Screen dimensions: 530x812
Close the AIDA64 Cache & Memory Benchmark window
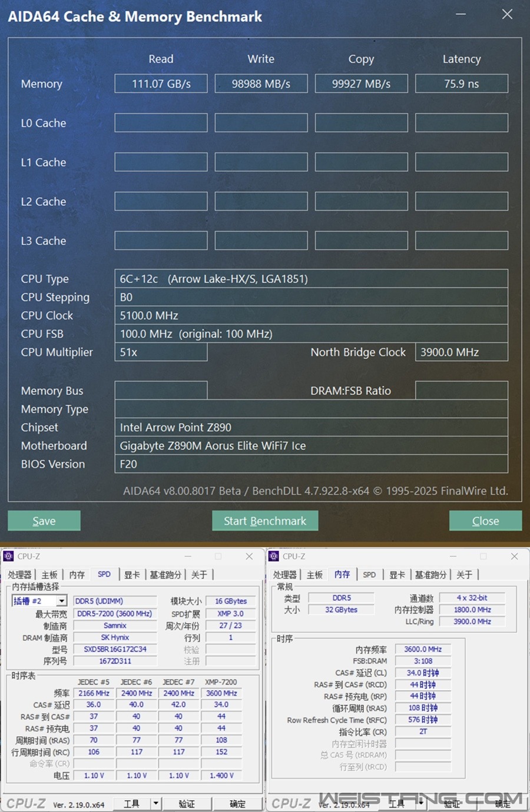tap(507, 14)
